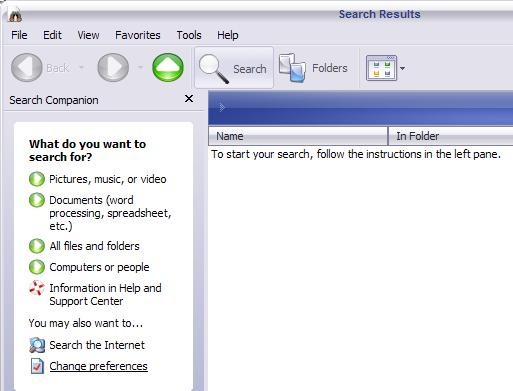Viewport: 513px width, 391px height.
Task: Click the green arrow beside Documents option
Action: click(x=37, y=200)
